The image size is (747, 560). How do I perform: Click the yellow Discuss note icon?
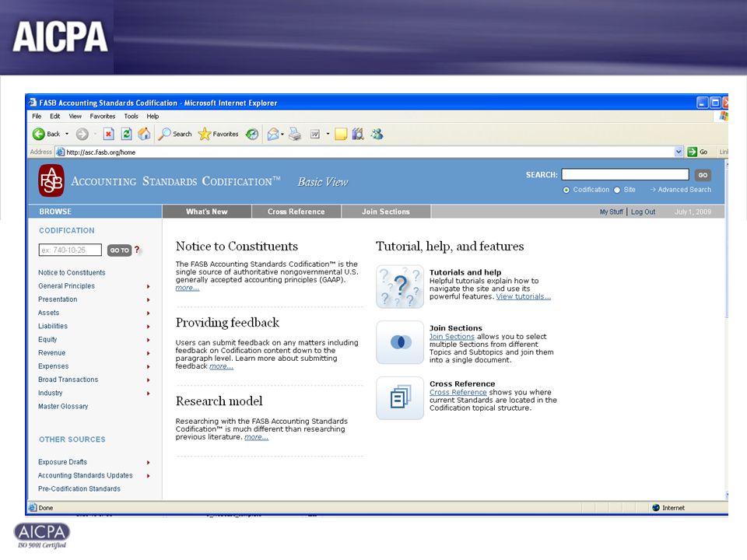(x=341, y=135)
